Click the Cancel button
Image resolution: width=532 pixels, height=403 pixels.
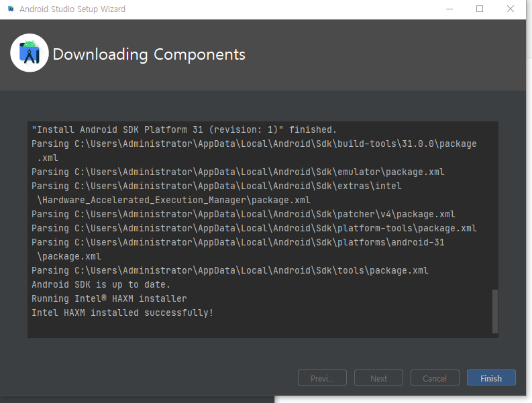435,378
